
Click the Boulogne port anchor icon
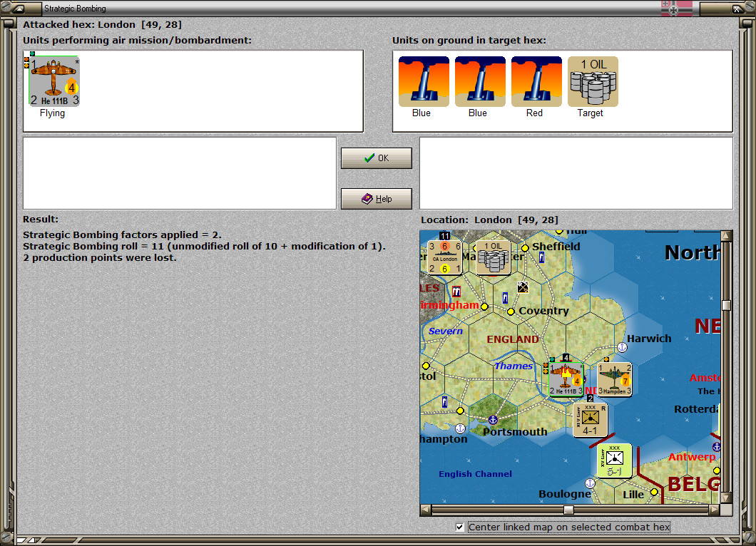(590, 483)
